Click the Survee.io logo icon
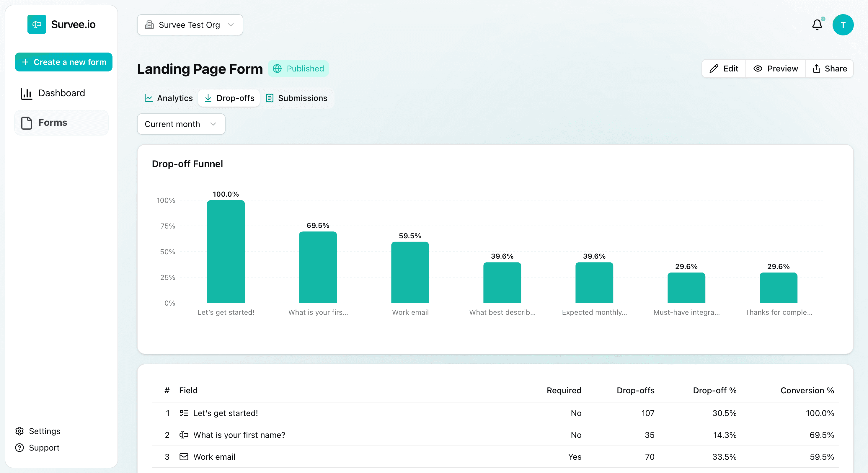The width and height of the screenshot is (868, 473). 37,24
